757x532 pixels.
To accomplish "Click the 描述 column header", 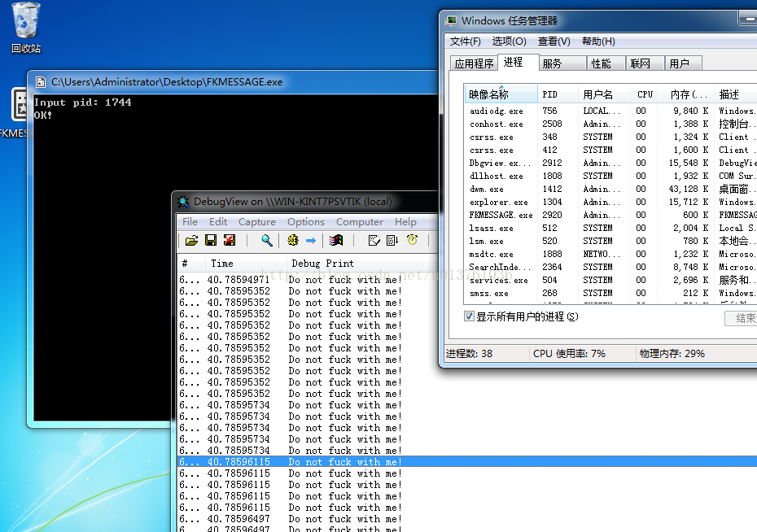I will 735,94.
